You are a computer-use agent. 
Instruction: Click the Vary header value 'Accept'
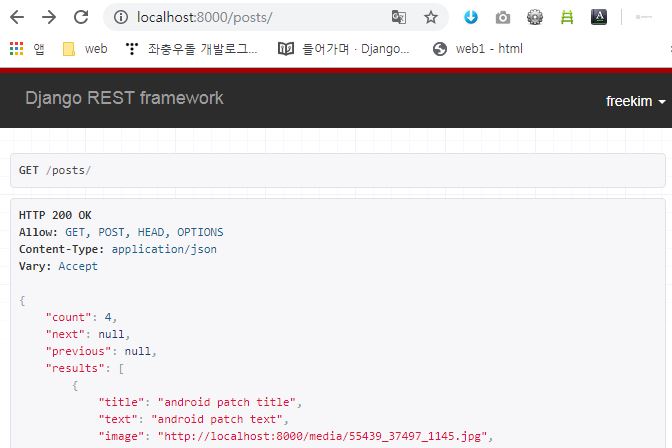click(78, 266)
